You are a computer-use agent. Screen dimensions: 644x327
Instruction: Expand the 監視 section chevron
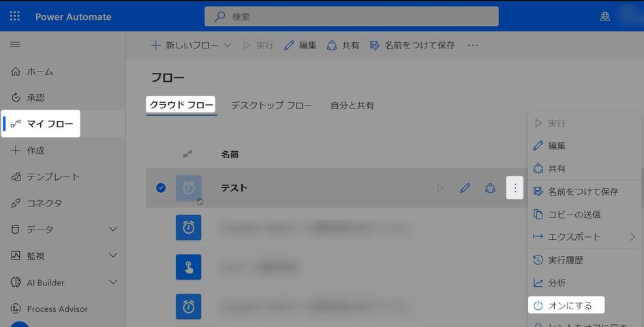point(113,255)
